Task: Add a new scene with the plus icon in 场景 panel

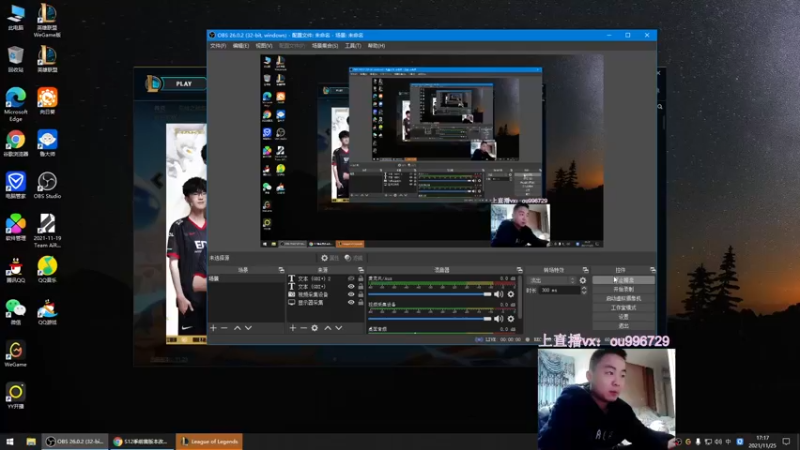Action: 213,328
